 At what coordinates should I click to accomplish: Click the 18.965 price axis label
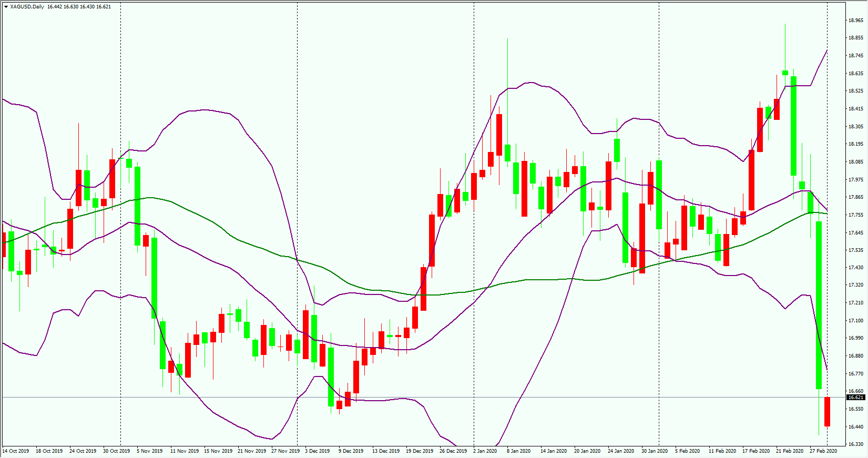[856, 21]
